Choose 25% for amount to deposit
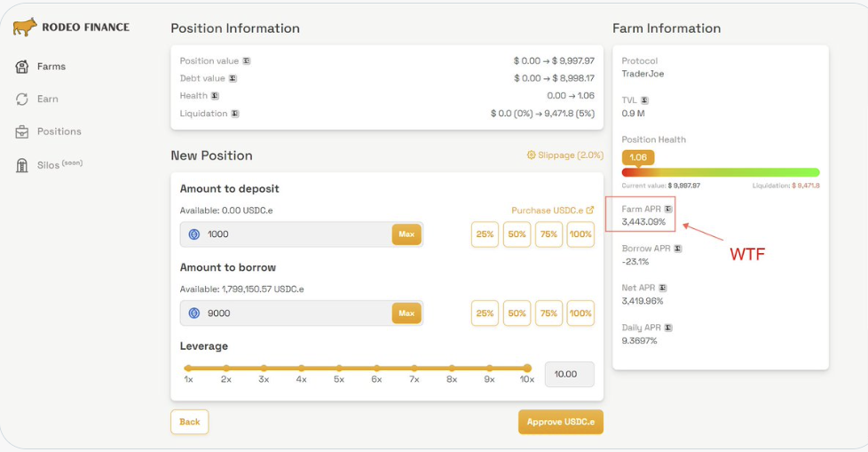 click(485, 234)
